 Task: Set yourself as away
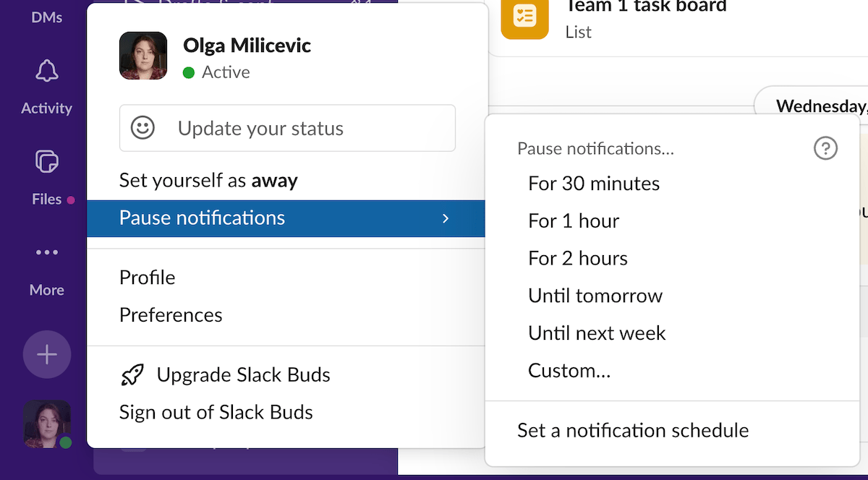tap(208, 180)
